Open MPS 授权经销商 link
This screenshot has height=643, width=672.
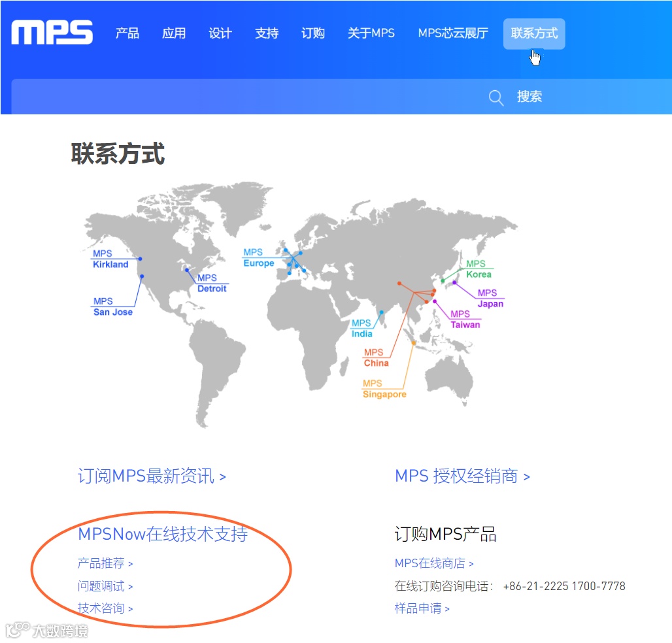[462, 476]
